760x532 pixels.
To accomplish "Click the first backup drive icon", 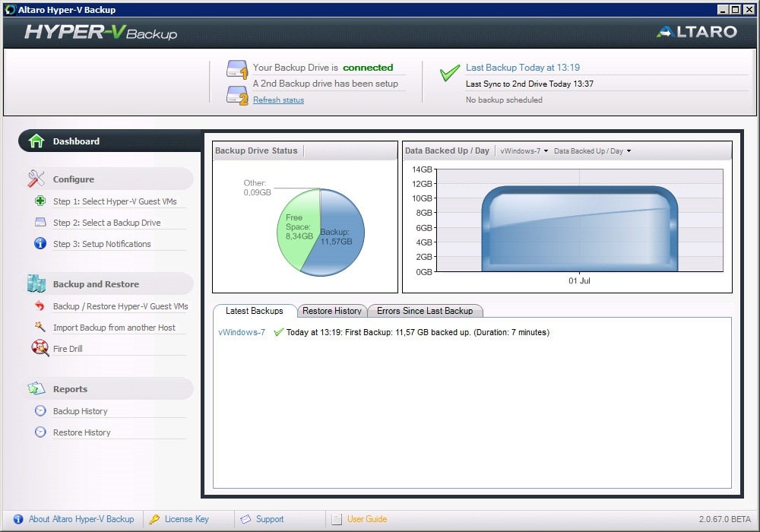I will point(237,69).
